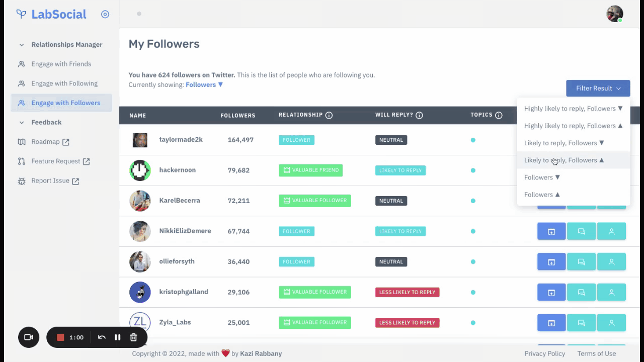
Task: Open user profile avatar menu
Action: [614, 14]
